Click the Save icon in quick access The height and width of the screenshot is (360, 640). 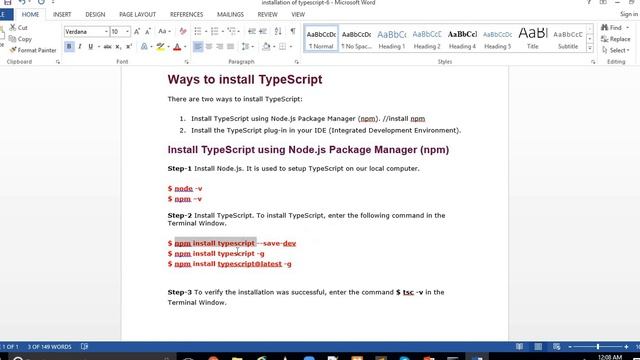click(x=7, y=2)
